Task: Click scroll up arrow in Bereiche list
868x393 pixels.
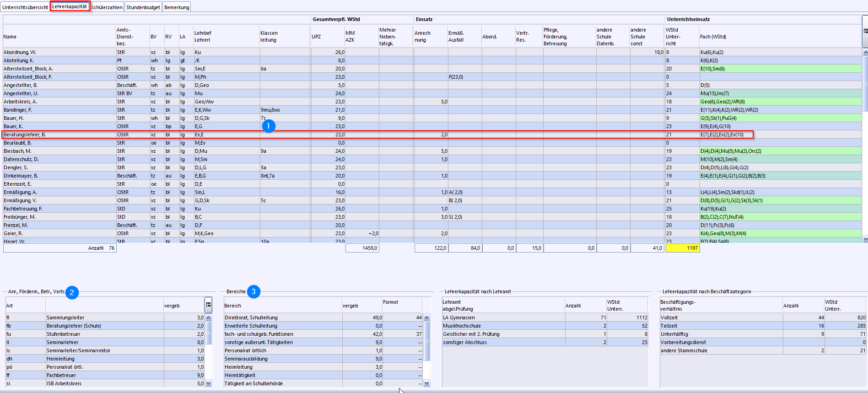Action: 426,318
